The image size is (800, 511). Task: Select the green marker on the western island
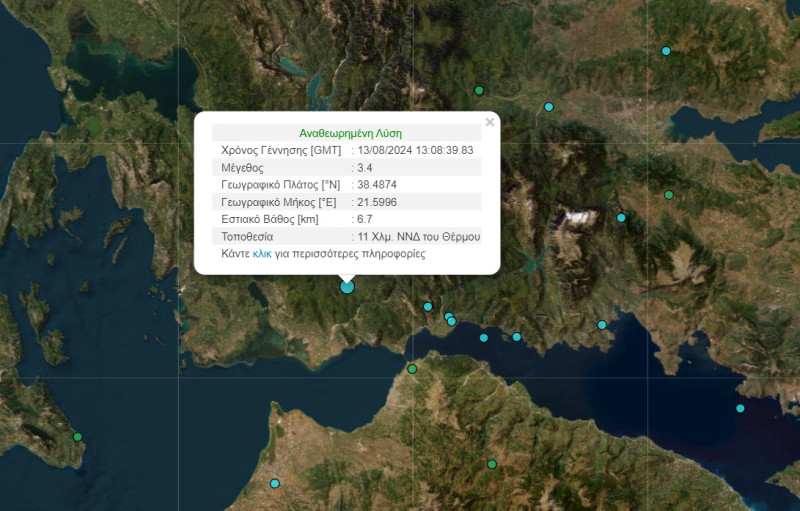[77, 437]
